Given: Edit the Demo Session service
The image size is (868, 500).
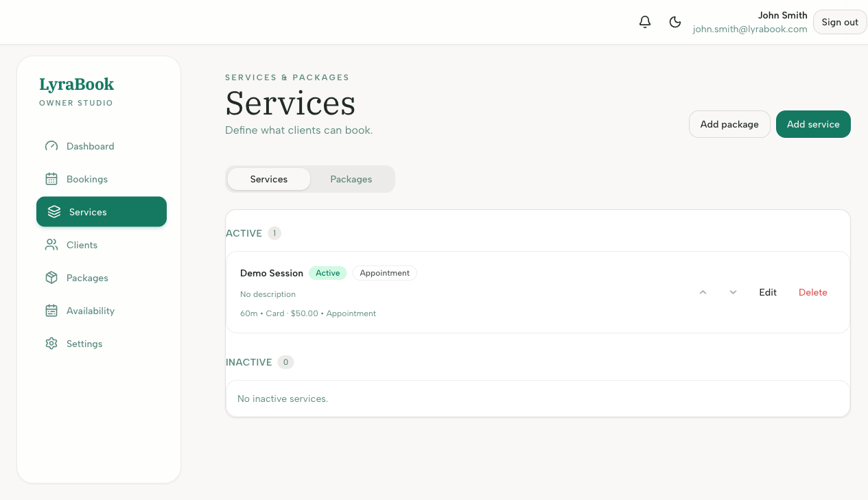Looking at the screenshot, I should 767,292.
